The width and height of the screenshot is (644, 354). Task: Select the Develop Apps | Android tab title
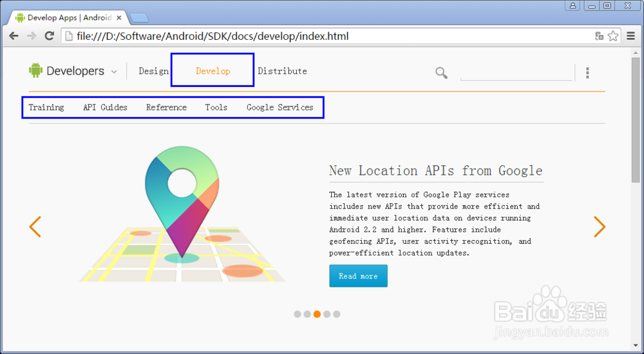[70, 17]
